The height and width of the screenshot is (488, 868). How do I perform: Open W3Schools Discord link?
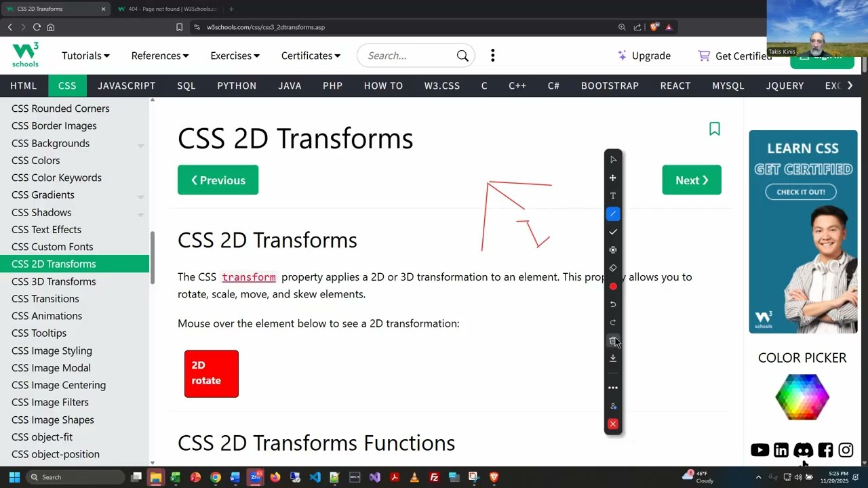pos(803,450)
